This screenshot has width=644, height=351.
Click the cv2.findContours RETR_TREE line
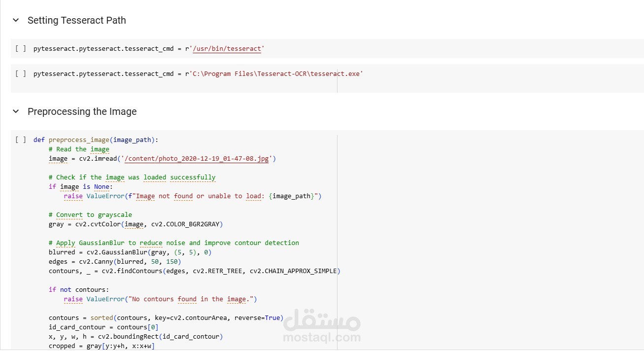(x=195, y=271)
